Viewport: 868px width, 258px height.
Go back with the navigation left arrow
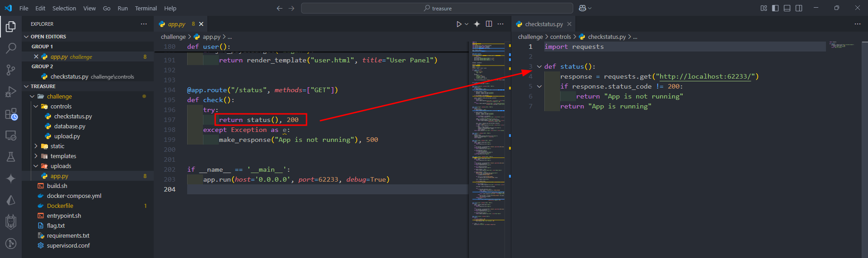pos(279,8)
